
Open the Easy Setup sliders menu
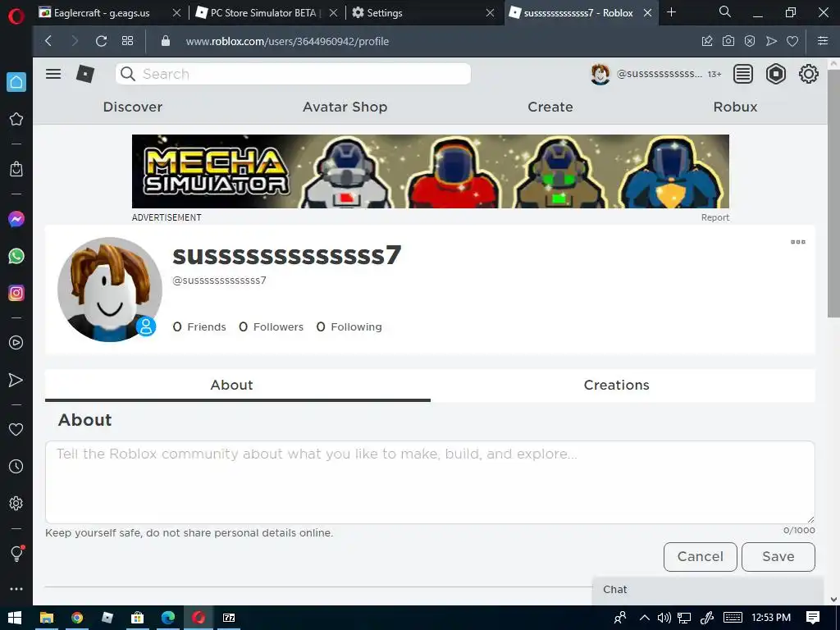[x=823, y=41]
